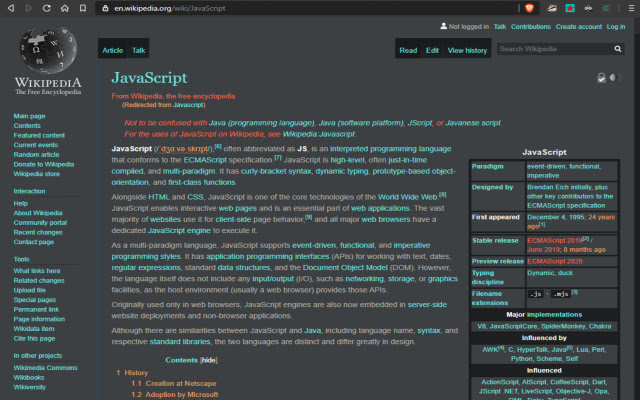Open the World Wide Web link
The height and width of the screenshot is (400, 640).
coord(408,197)
